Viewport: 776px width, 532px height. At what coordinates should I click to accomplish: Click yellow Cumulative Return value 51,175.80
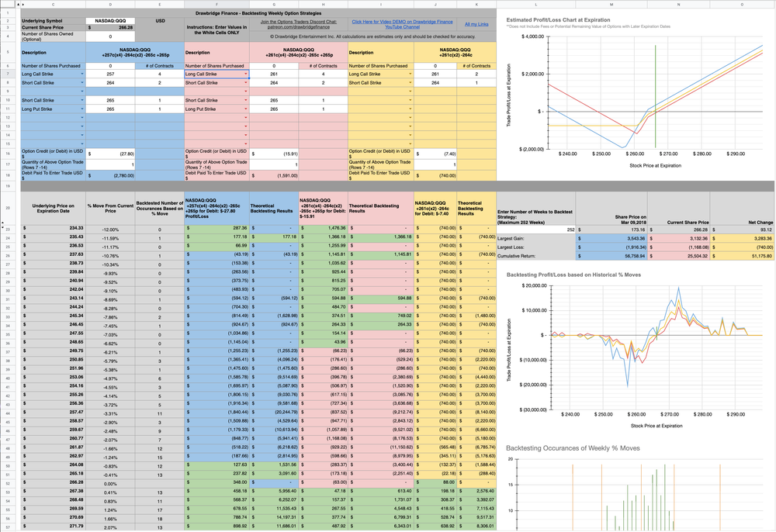(x=743, y=256)
